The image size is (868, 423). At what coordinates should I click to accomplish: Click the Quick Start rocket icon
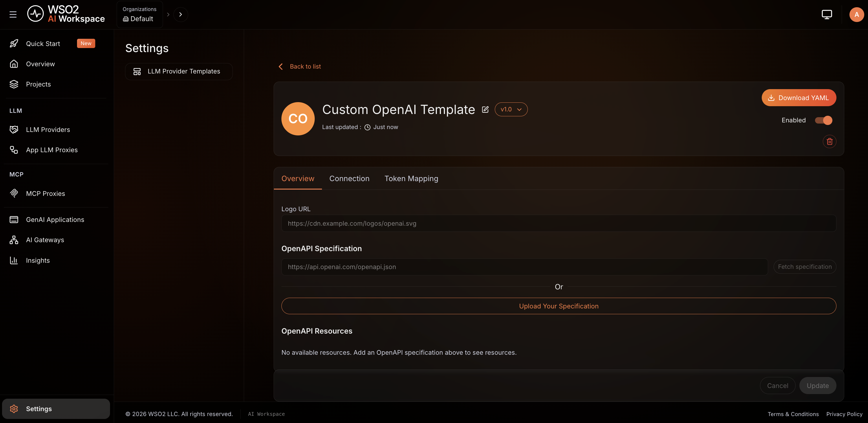point(14,43)
